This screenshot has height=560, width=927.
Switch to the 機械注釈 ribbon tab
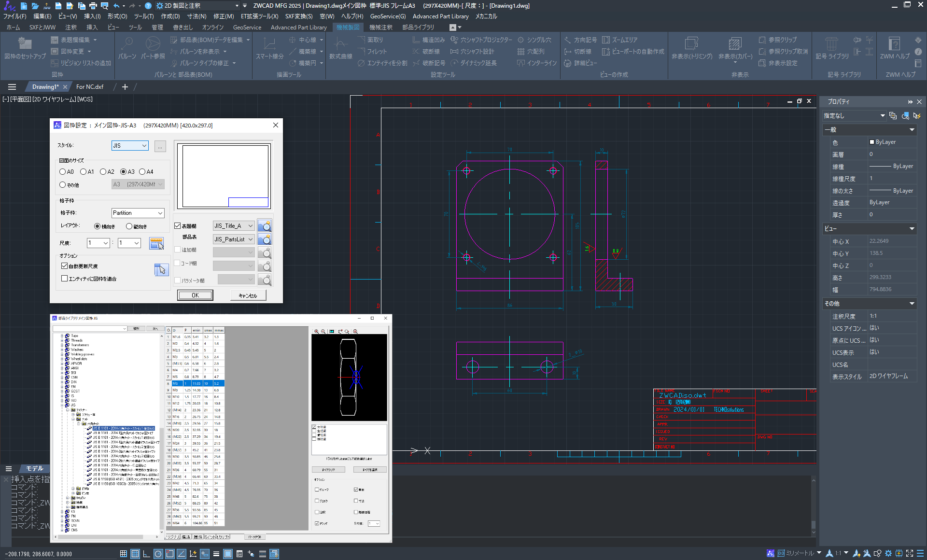click(x=380, y=27)
